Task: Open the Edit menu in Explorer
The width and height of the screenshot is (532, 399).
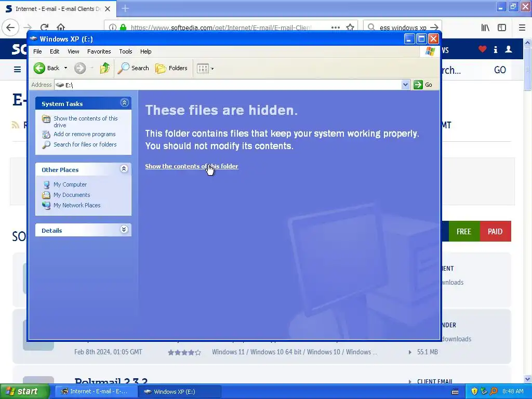Action: pyautogui.click(x=55, y=51)
